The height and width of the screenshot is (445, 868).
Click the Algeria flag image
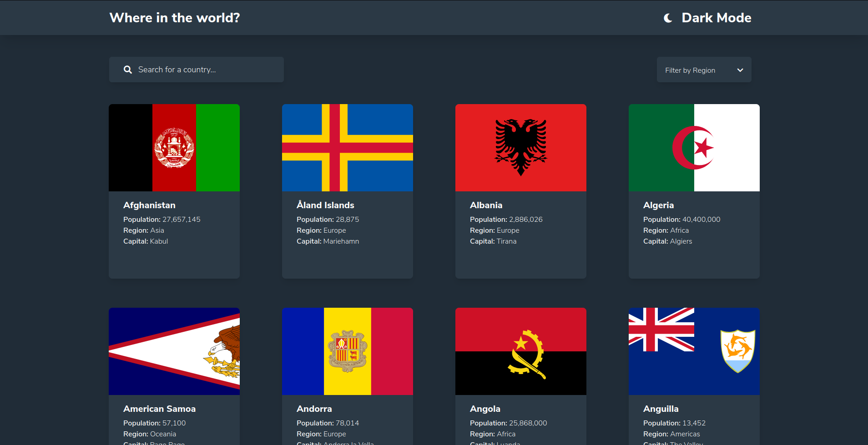pyautogui.click(x=694, y=148)
